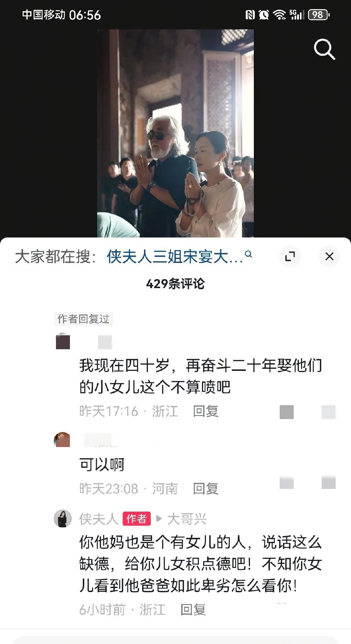351x644 pixels.
Task: Dislike the comment about 四十岁
Action: point(329,412)
